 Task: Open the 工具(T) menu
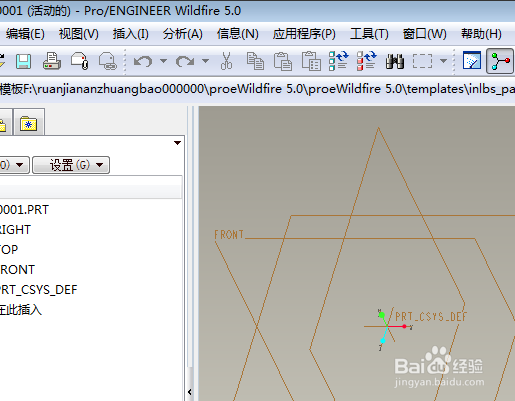point(369,34)
